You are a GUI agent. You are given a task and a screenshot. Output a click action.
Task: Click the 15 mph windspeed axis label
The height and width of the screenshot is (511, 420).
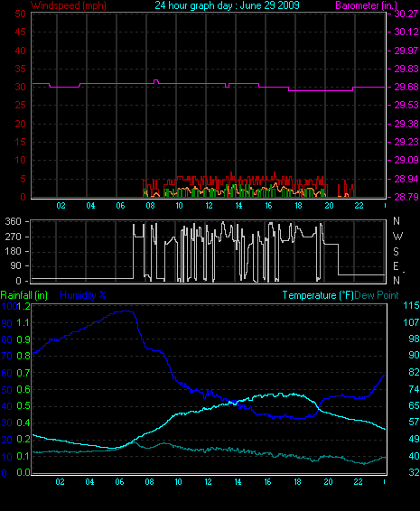[x=20, y=142]
